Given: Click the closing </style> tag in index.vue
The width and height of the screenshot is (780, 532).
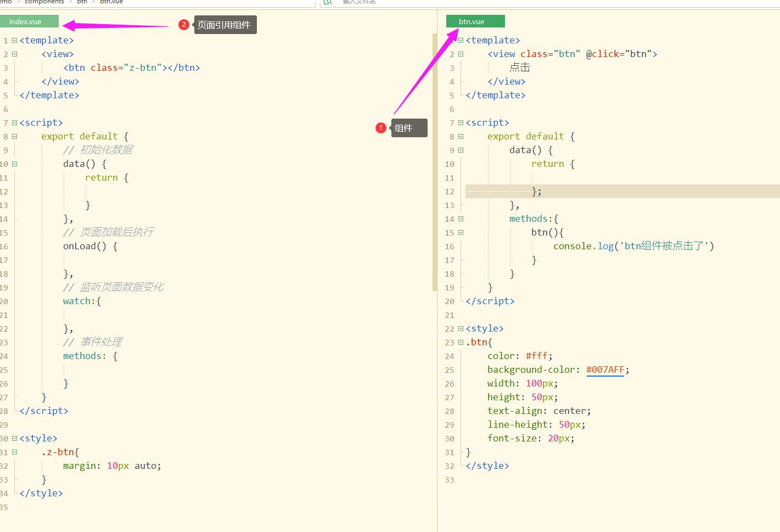Looking at the screenshot, I should 41,493.
